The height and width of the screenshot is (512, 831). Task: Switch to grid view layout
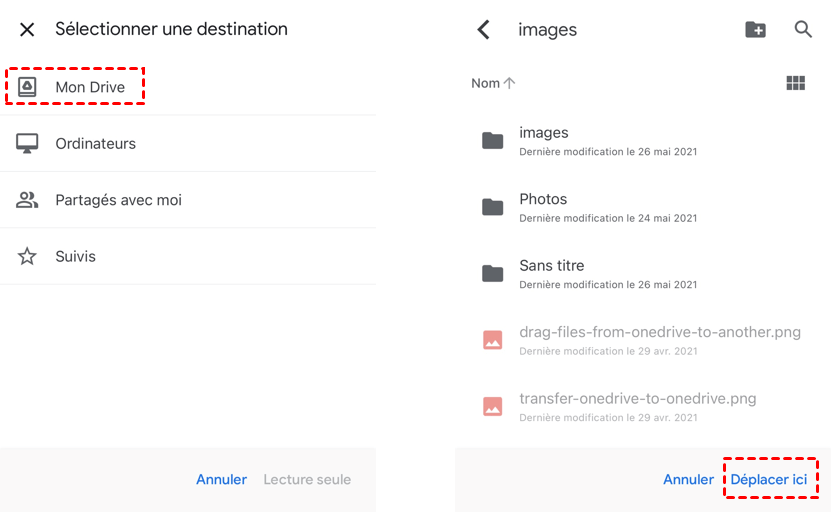(x=796, y=83)
